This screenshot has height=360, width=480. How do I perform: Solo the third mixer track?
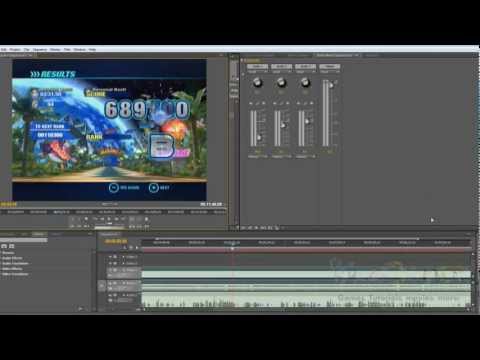pos(305,104)
